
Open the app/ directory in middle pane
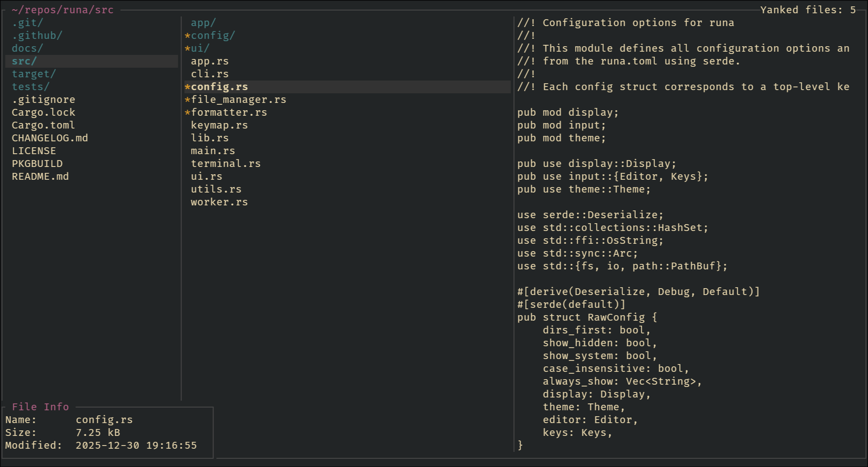click(x=203, y=23)
